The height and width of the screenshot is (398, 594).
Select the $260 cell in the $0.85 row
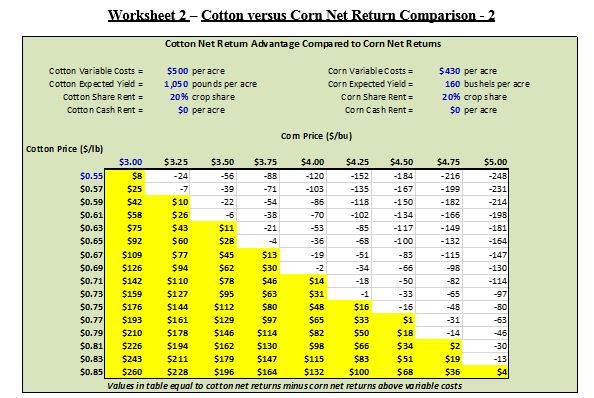(125, 372)
